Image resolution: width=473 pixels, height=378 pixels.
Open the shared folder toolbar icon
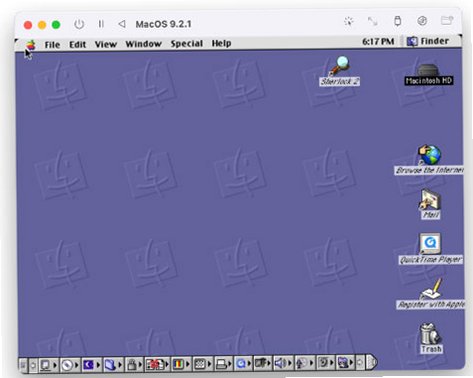[x=447, y=21]
